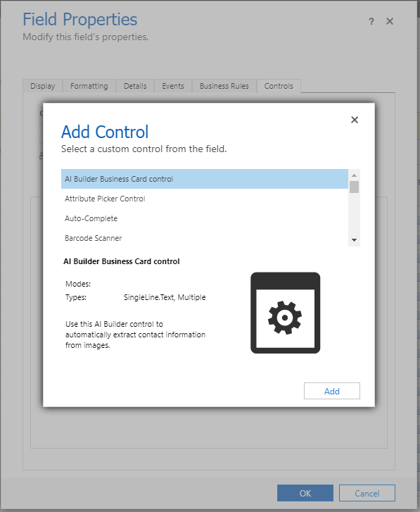Click the control list scrollbar thumb
420x512 pixels.
[354, 187]
